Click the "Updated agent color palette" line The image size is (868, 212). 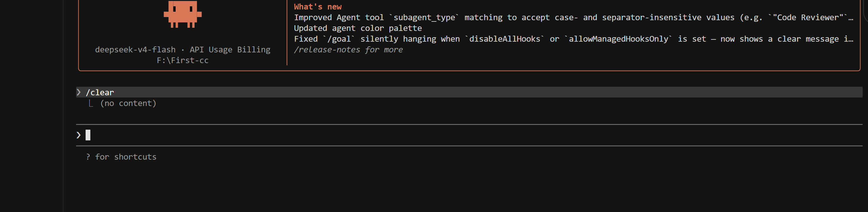click(358, 28)
